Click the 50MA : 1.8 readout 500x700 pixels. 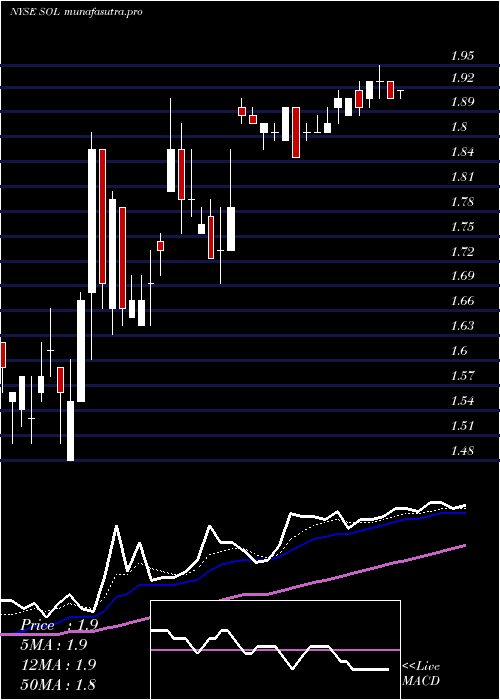[58, 685]
